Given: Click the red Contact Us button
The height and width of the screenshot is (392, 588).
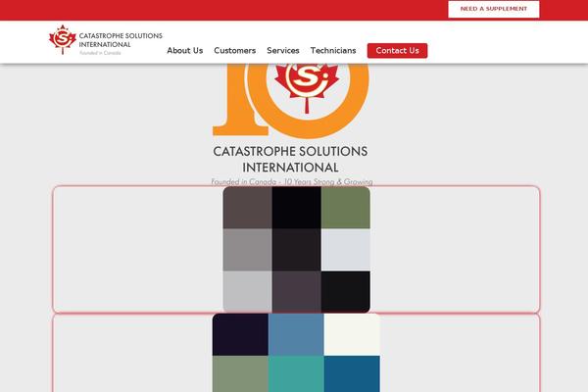Looking at the screenshot, I should (397, 51).
